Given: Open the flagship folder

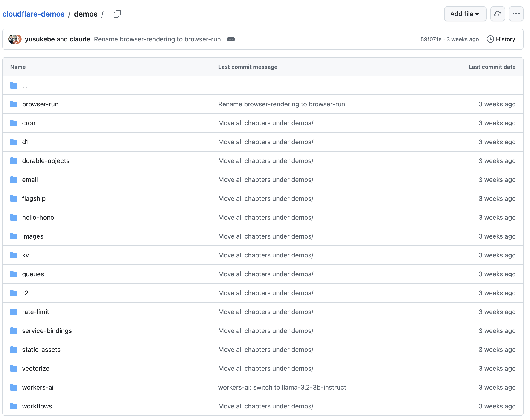Looking at the screenshot, I should point(34,198).
